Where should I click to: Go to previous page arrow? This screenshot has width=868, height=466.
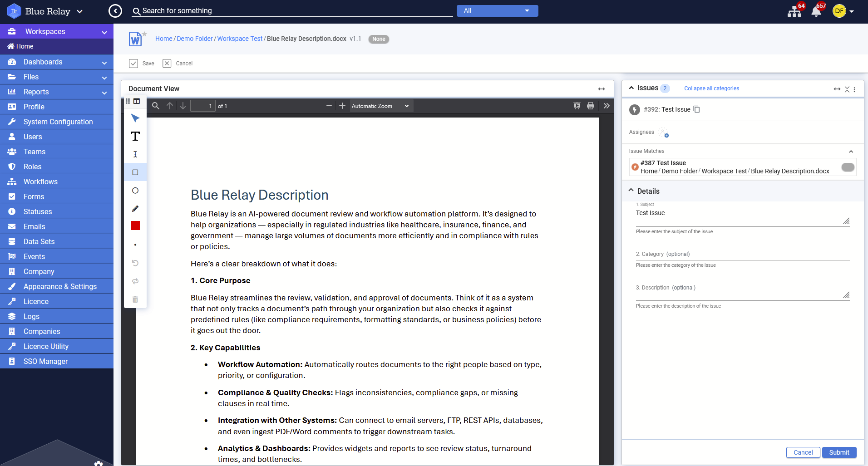[170, 106]
